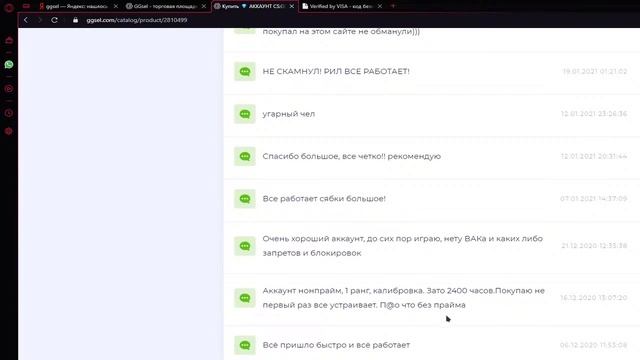
Task: Click the text 'покупал на этом сайте не обманули)))'
Action: click(x=341, y=31)
